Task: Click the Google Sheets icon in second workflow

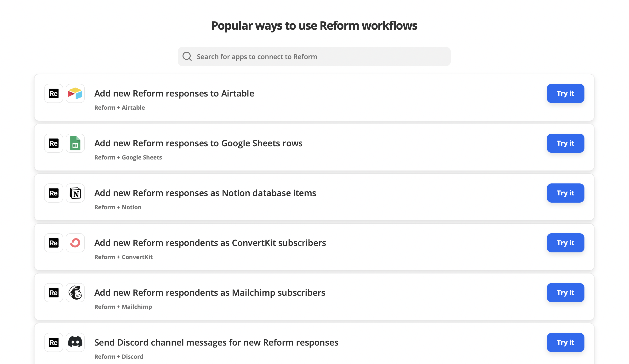Action: point(74,142)
